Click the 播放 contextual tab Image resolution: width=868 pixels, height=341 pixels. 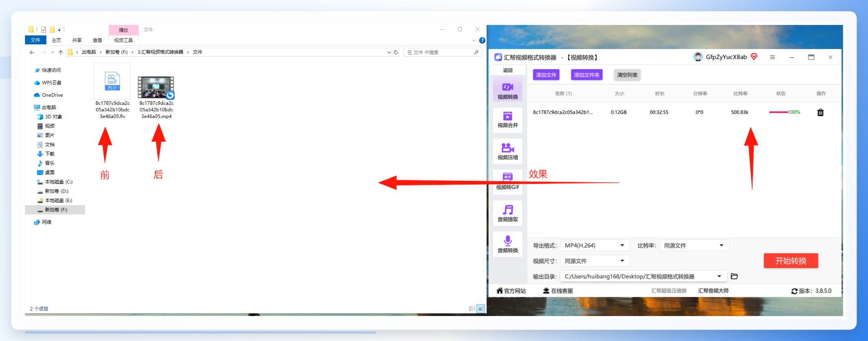(x=123, y=30)
